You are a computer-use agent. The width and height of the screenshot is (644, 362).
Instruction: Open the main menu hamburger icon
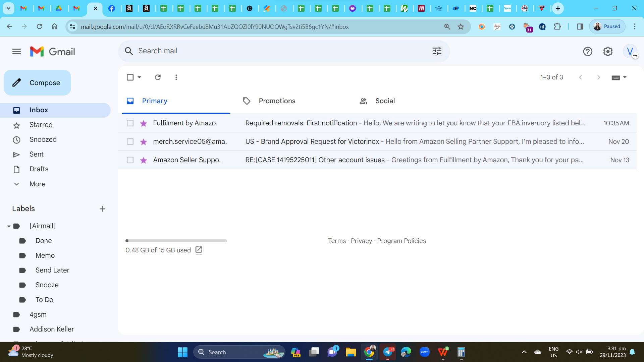(x=16, y=52)
